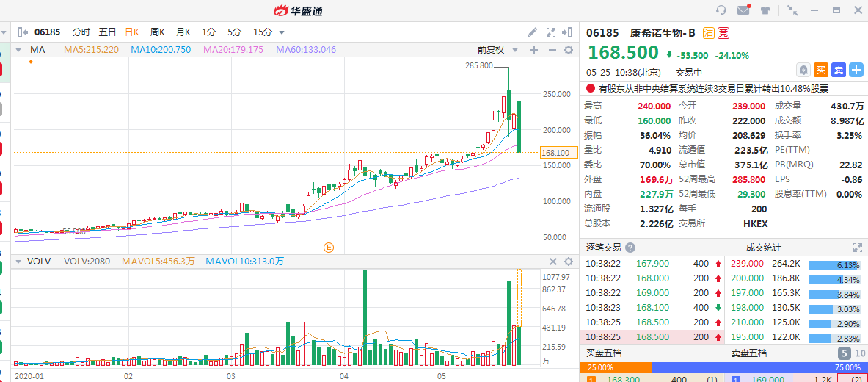Viewport: 868px width, 382px height.
Task: Select the 月K monthly candlestick tab
Action: coord(183,32)
